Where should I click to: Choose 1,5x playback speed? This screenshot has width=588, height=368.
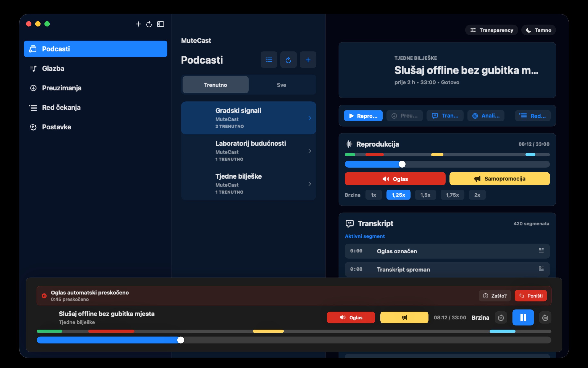tap(425, 195)
